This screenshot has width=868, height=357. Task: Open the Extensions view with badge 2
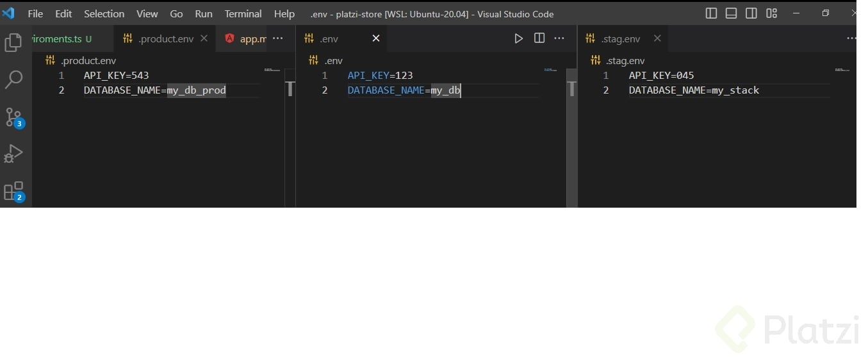tap(14, 192)
